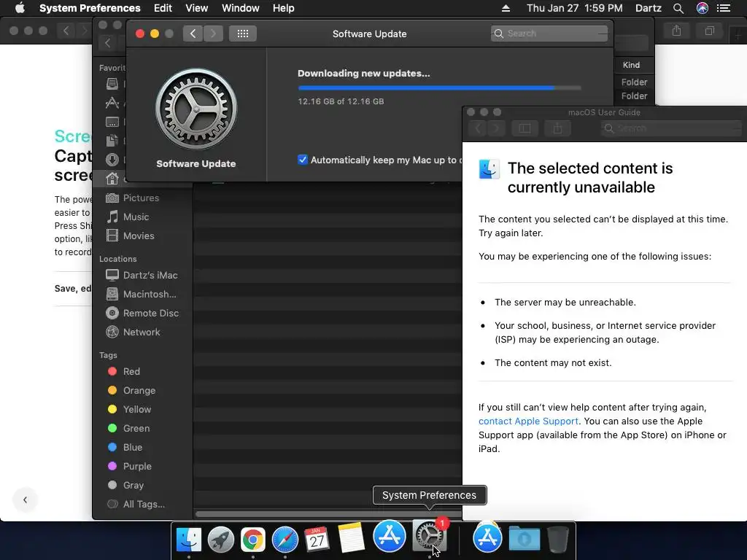
Task: Click the Gray tag in Finder
Action: click(133, 485)
